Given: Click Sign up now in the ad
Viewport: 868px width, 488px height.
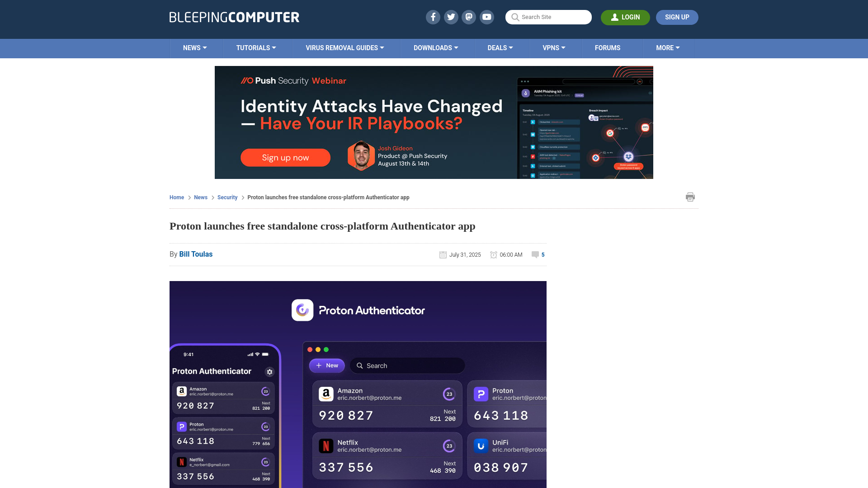Looking at the screenshot, I should pyautogui.click(x=285, y=158).
